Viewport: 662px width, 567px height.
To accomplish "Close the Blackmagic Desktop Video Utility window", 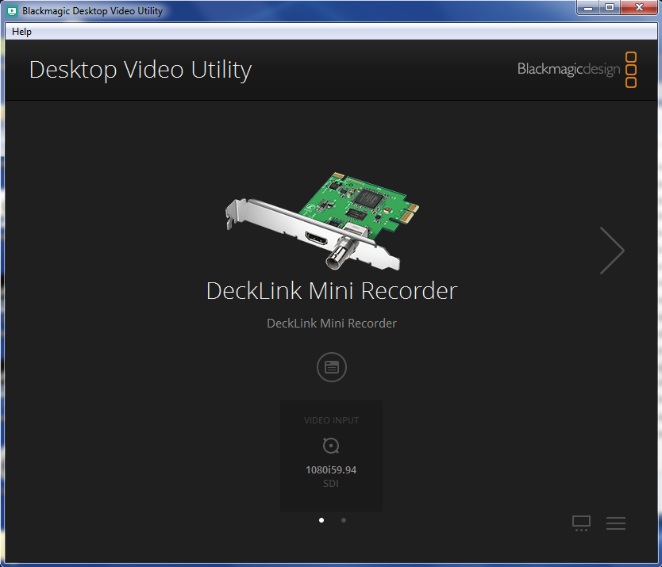I will point(636,8).
